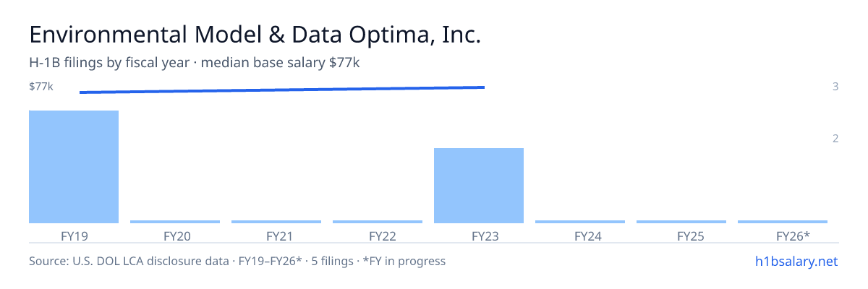Open the h1bsalary.net link
Screen dimensions: 868x289
796,261
